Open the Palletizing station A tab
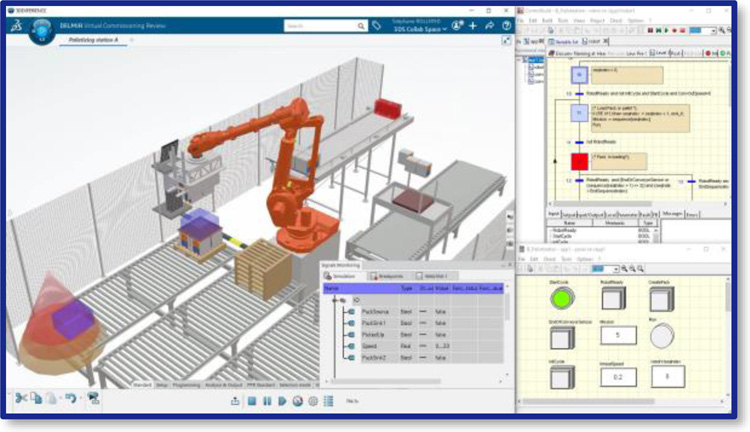 (91, 41)
